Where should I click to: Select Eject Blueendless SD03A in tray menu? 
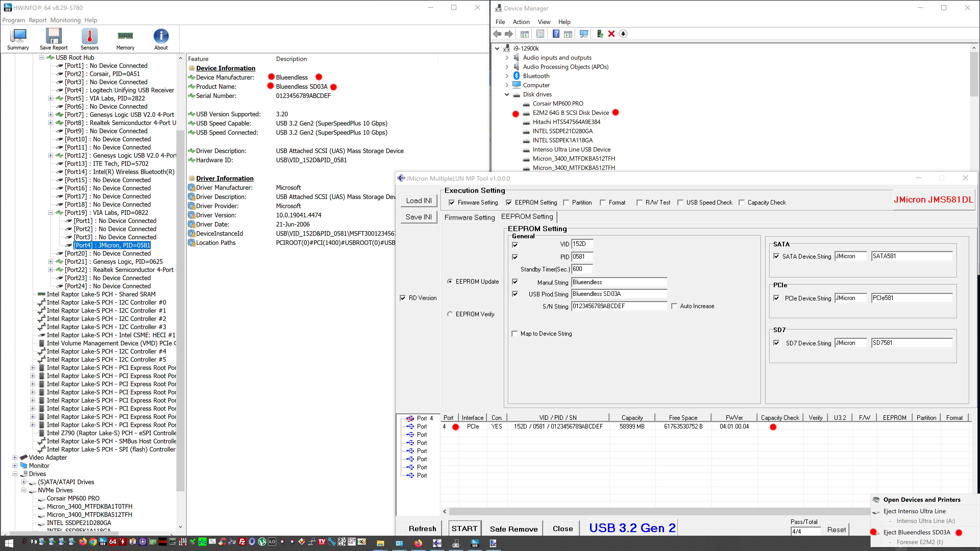(916, 532)
